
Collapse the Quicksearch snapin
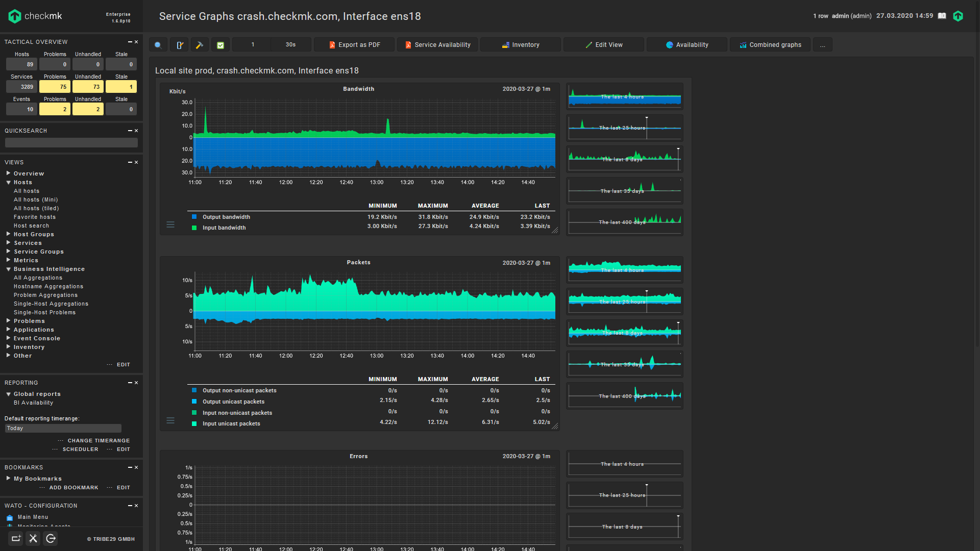130,131
